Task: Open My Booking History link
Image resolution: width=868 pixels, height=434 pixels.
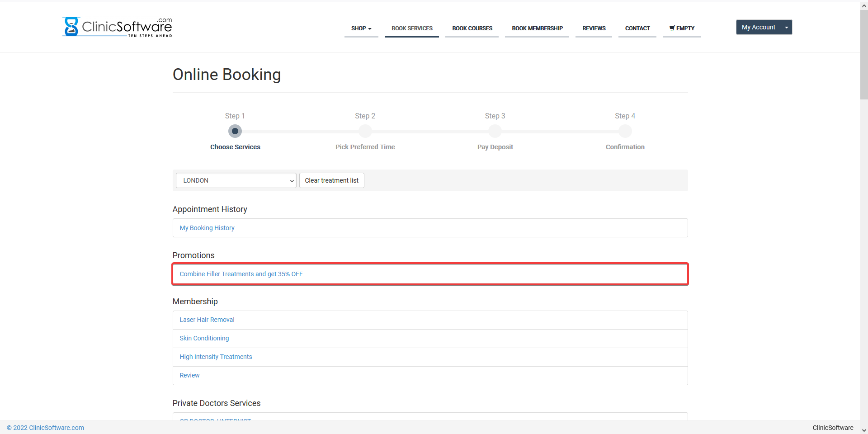Action: click(207, 228)
